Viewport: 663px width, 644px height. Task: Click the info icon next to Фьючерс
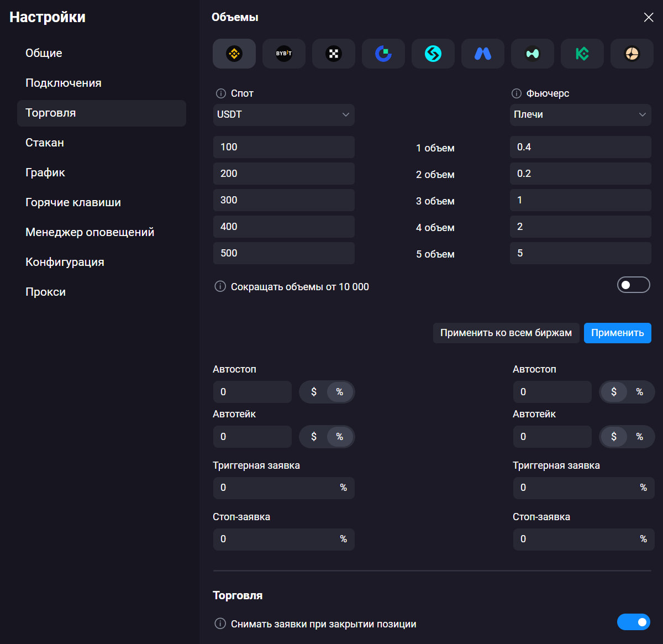pos(517,93)
